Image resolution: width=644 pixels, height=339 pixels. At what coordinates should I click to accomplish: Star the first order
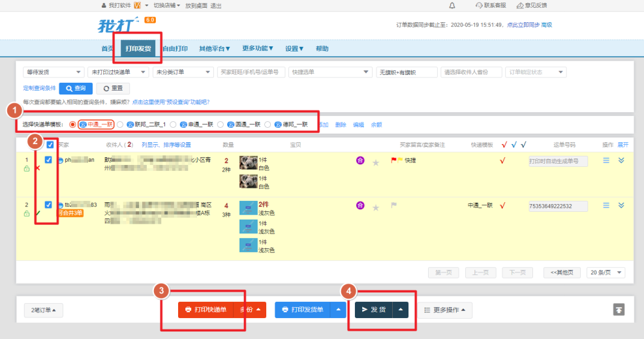tap(375, 163)
